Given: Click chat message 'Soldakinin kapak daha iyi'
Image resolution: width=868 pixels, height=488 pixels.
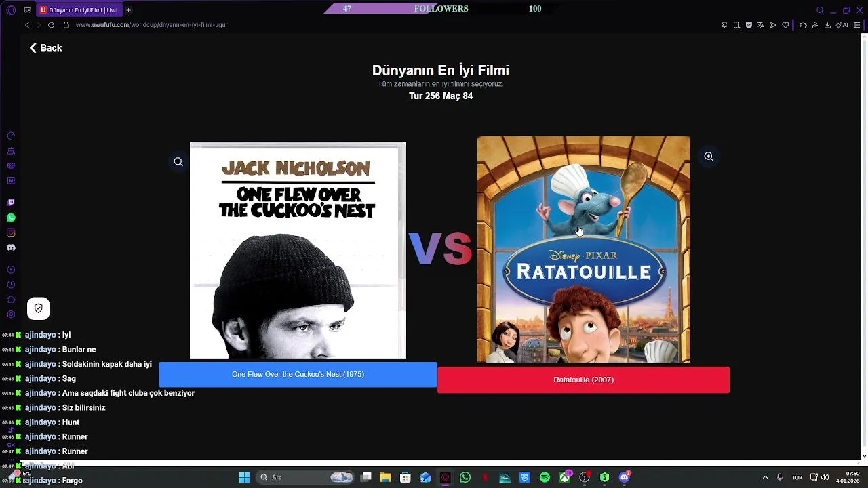Looking at the screenshot, I should (x=106, y=364).
